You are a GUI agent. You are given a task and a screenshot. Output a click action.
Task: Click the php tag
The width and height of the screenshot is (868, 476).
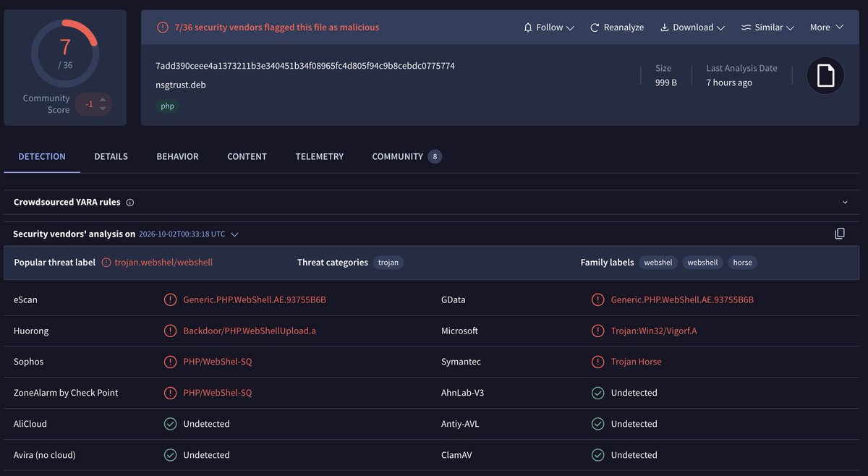click(x=167, y=106)
